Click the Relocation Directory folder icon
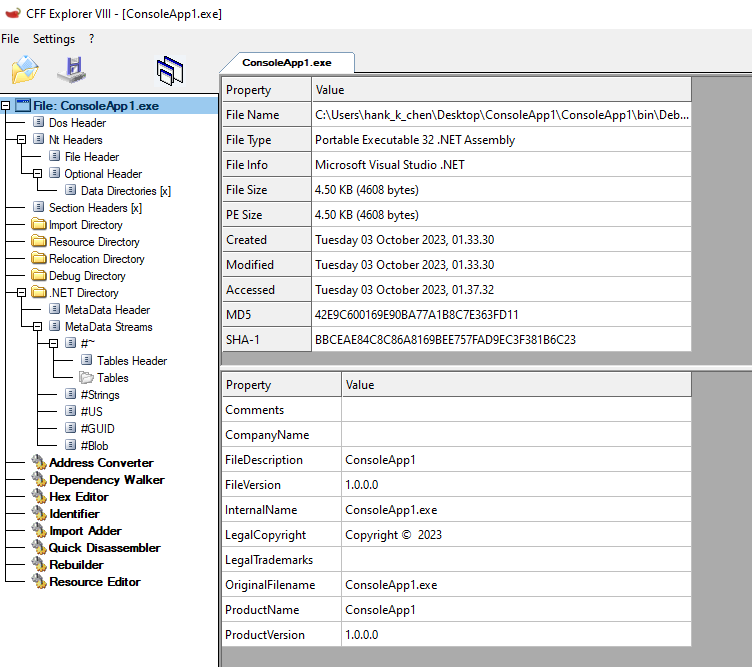The width and height of the screenshot is (752, 667). click(x=39, y=258)
